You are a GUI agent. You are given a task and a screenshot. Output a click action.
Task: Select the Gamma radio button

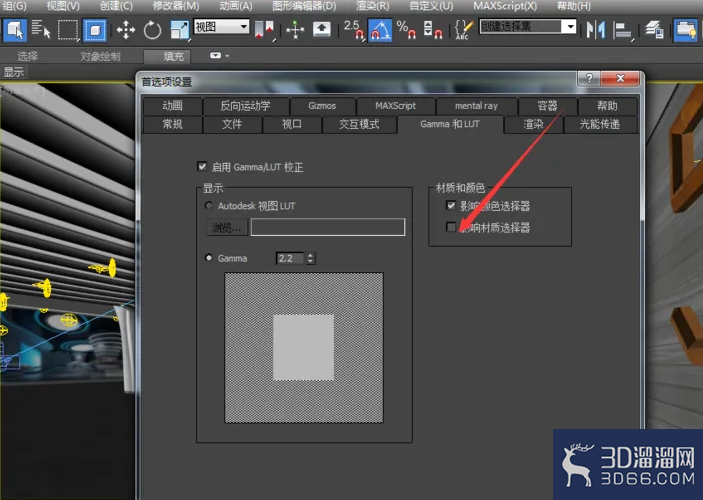[x=208, y=258]
